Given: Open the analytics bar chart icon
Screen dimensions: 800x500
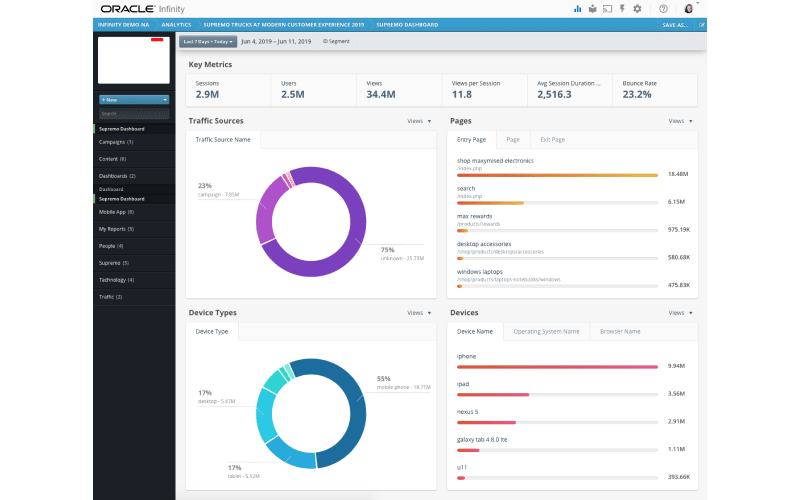Looking at the screenshot, I should [x=578, y=8].
